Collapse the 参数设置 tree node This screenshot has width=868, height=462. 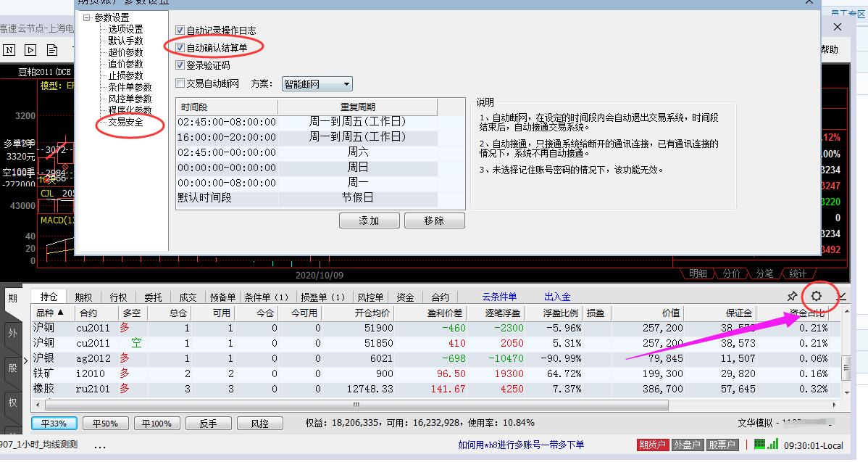87,17
